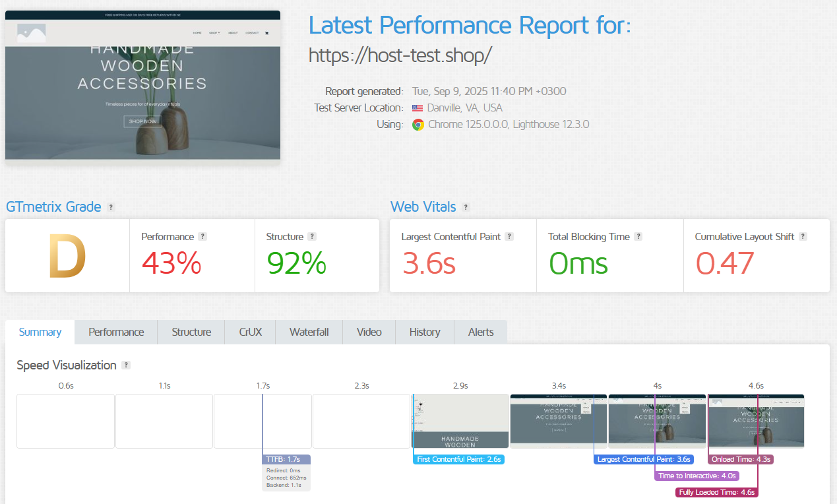Click the site screenshot thumbnail
This screenshot has height=504, width=837.
click(x=142, y=84)
